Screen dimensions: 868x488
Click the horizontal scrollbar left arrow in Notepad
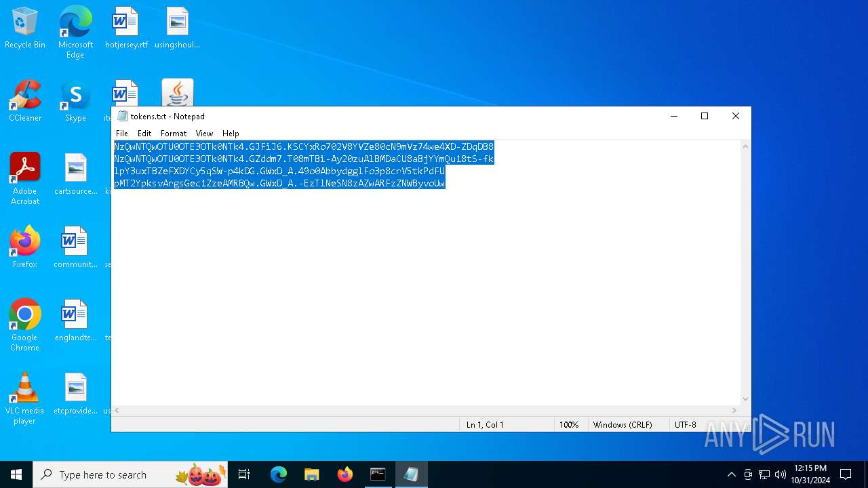coord(117,411)
